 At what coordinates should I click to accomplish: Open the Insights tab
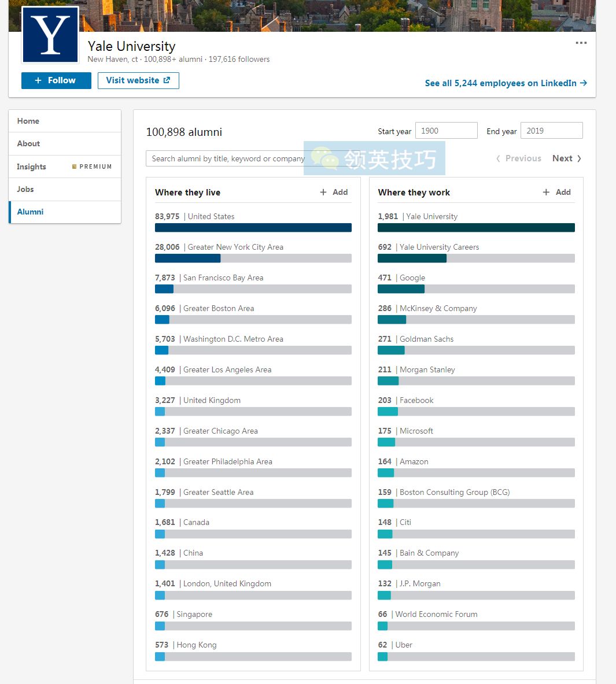click(65, 167)
